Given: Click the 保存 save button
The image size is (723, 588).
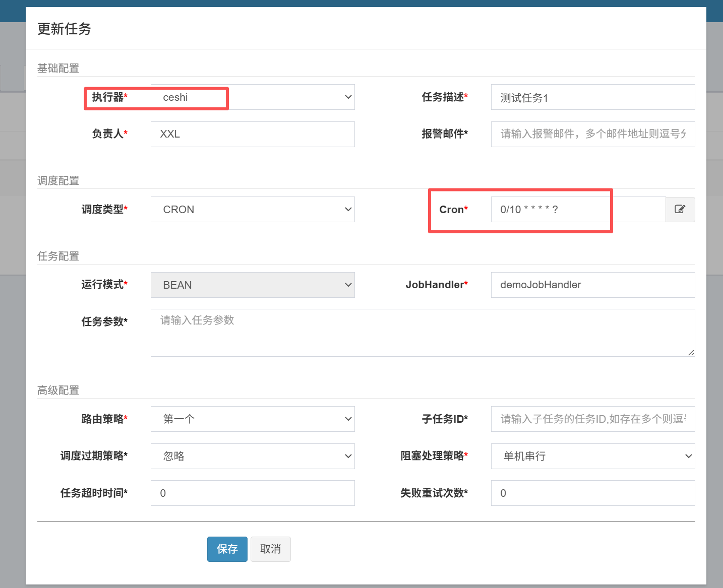Looking at the screenshot, I should click(227, 549).
